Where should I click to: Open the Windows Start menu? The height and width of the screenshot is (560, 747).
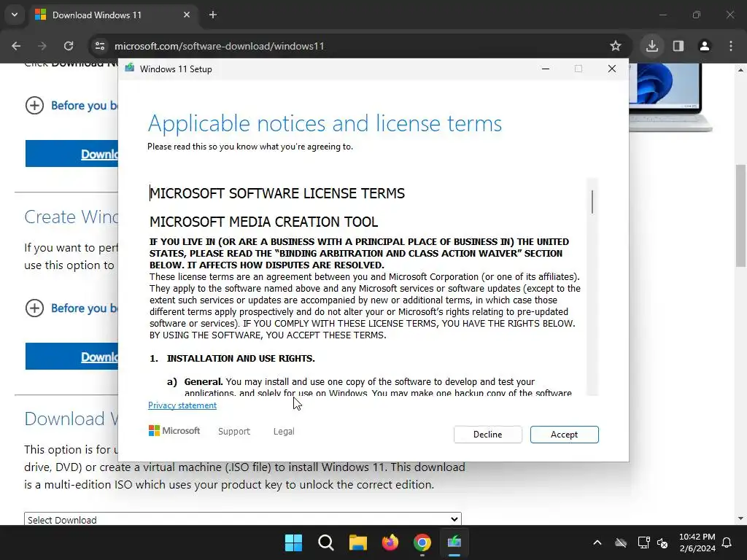click(293, 542)
